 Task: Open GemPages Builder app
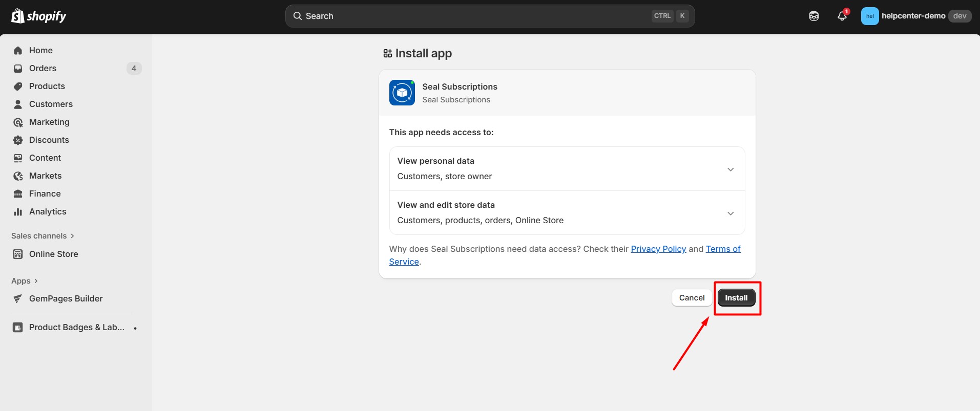(x=66, y=298)
